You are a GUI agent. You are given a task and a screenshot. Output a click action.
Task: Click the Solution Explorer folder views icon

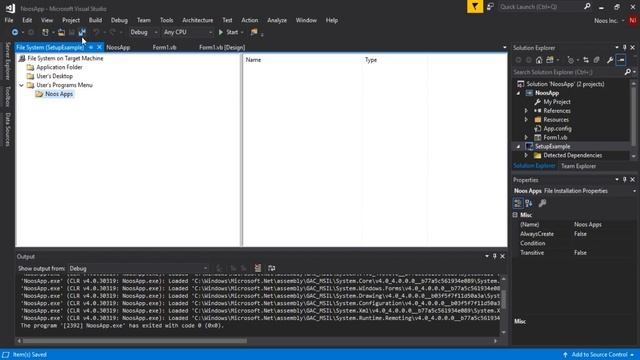(550, 60)
